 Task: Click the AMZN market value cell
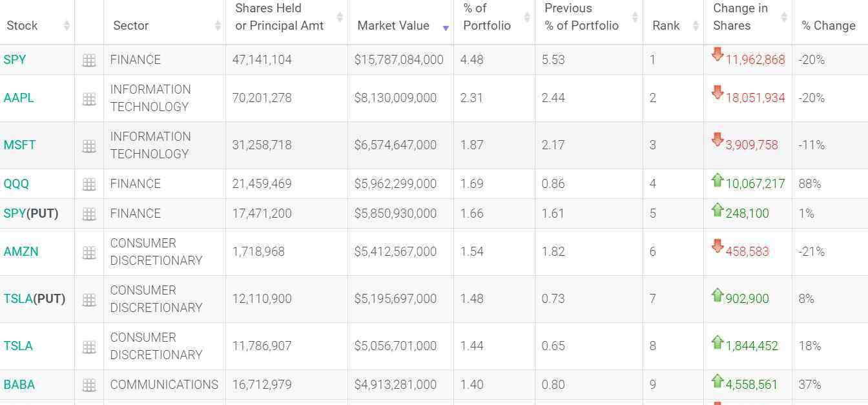395,252
